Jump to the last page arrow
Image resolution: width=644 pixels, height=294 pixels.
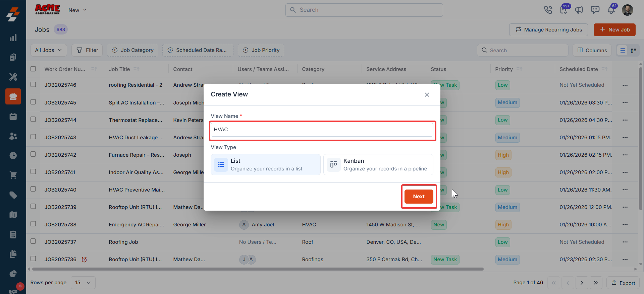click(x=596, y=283)
